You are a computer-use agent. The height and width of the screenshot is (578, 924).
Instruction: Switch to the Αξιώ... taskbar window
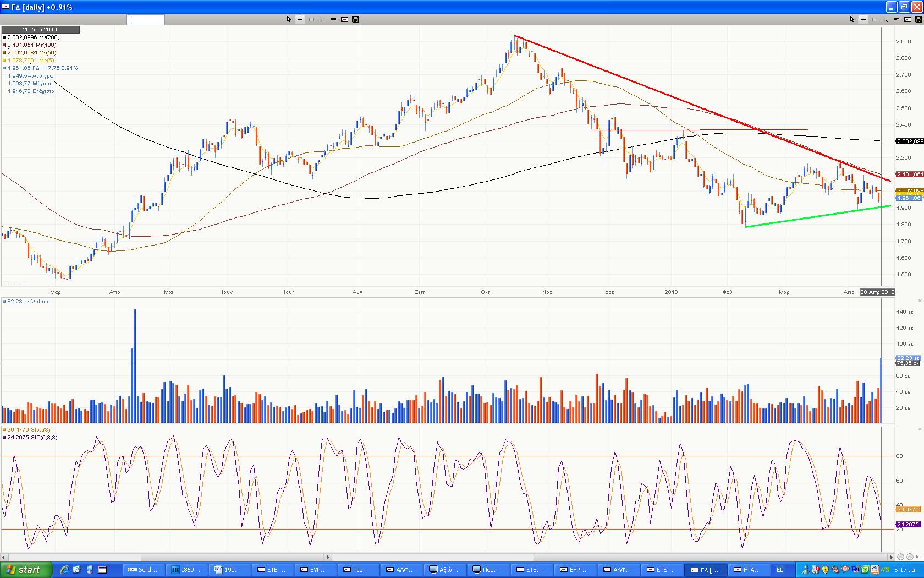coord(445,570)
